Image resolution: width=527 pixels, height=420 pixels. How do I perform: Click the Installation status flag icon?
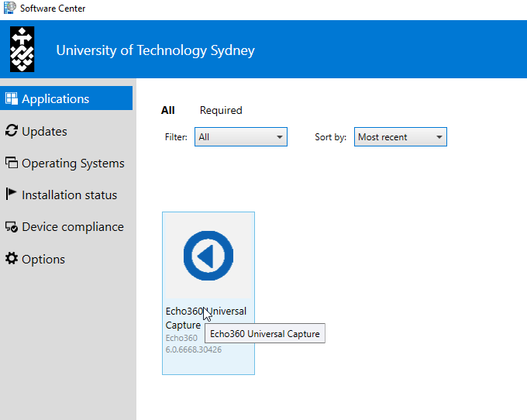click(11, 195)
